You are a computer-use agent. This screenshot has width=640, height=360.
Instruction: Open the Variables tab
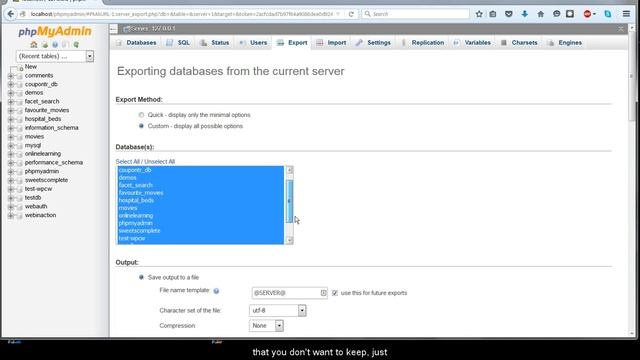(473, 43)
